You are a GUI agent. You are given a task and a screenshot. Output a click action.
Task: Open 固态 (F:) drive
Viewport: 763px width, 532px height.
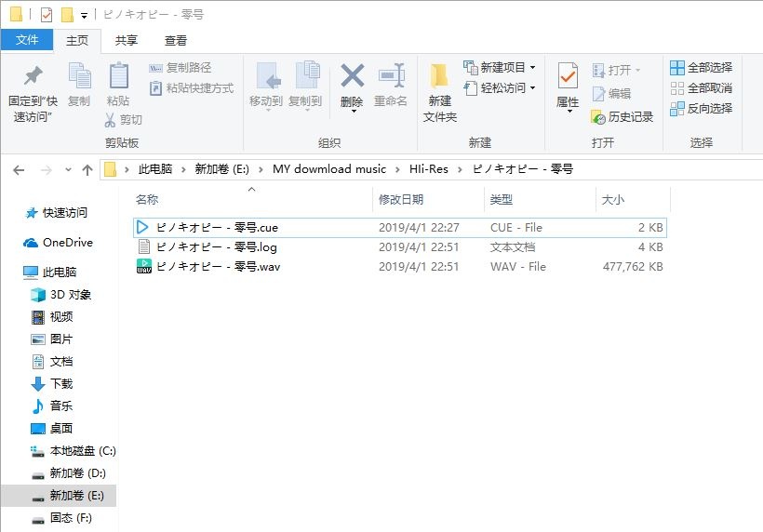[62, 518]
